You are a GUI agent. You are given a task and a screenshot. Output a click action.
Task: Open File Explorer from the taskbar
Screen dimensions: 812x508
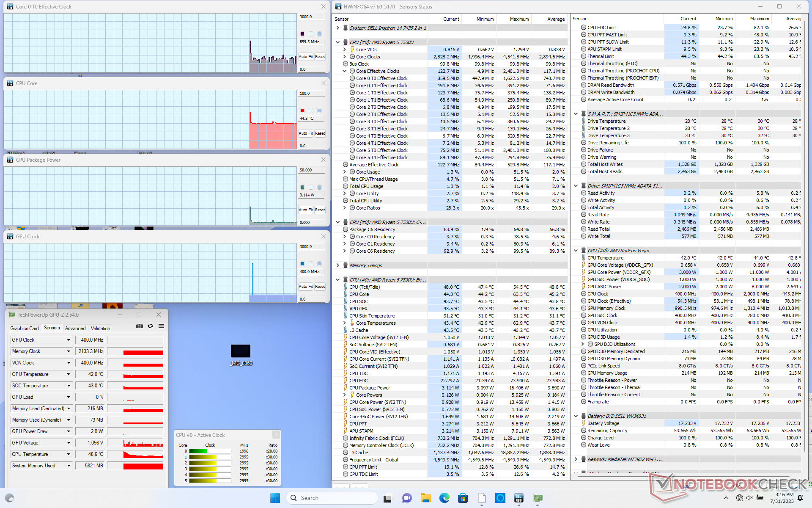[425, 498]
